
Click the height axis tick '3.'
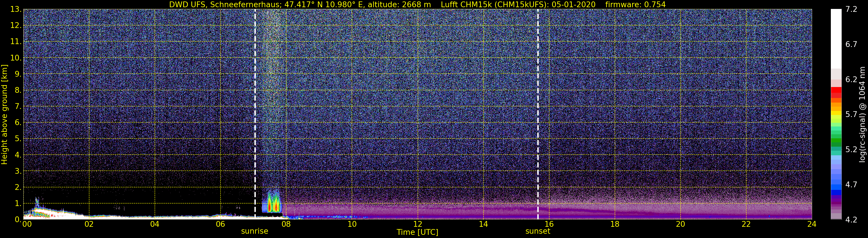(x=18, y=171)
